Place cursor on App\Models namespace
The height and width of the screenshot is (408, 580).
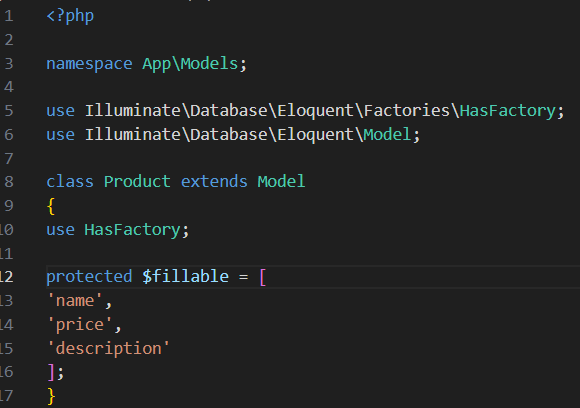coord(190,64)
